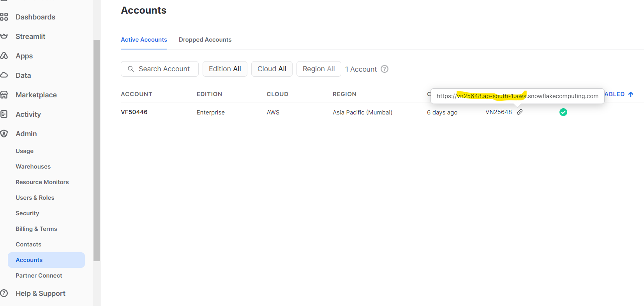Go to Billing & Terms page
The width and height of the screenshot is (644, 306).
[36, 229]
